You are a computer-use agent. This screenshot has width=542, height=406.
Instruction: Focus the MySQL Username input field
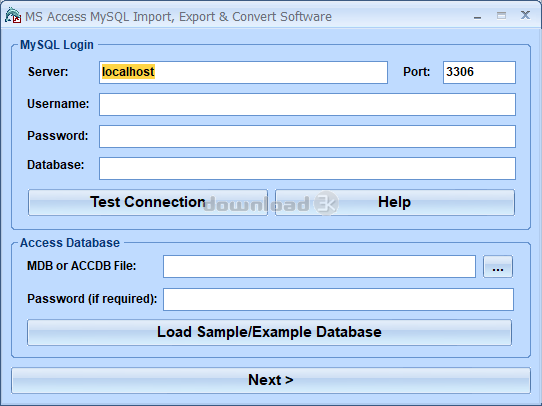(x=307, y=104)
